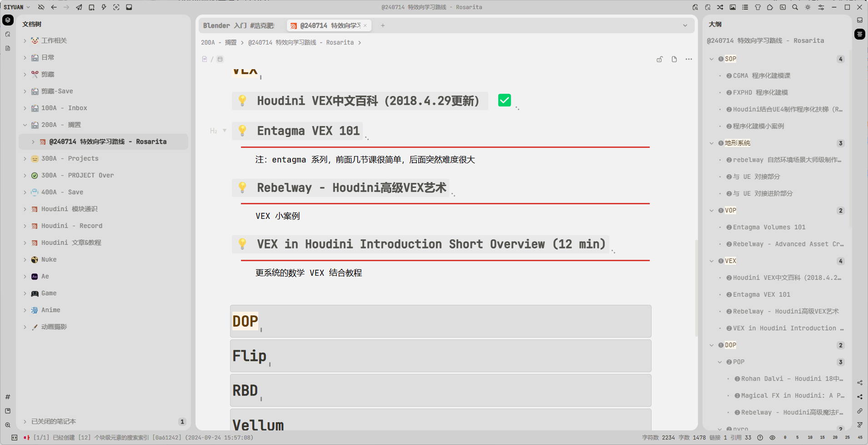Viewport: 868px width, 445px height.
Task: Open the outline dock icon on right
Action: click(860, 34)
